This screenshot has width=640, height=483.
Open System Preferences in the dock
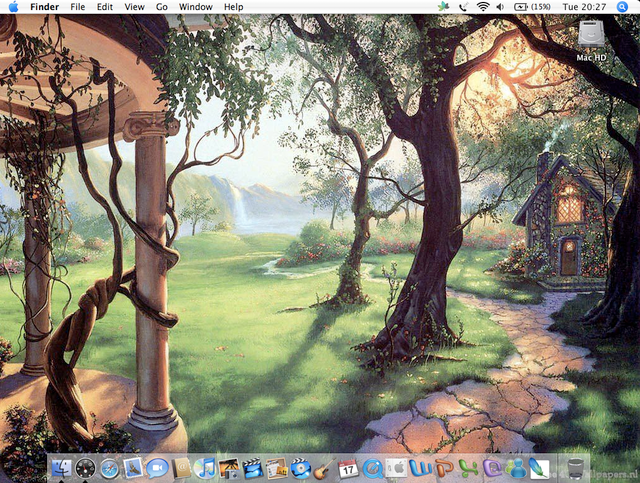click(x=396, y=468)
